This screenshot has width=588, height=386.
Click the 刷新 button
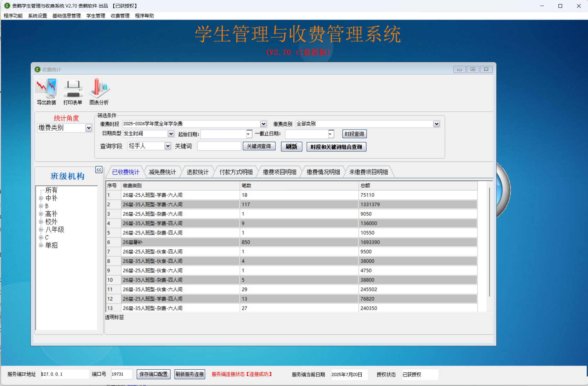291,146
